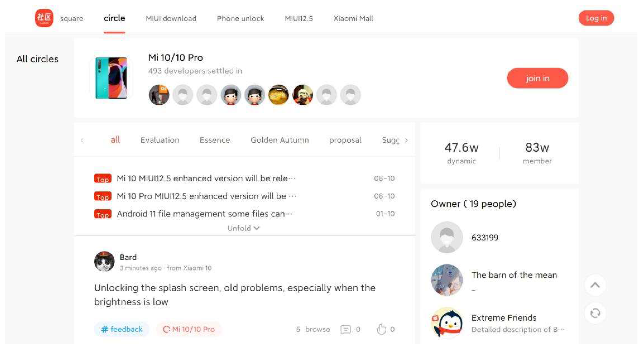Select the Golden Autumn tab

pos(280,140)
